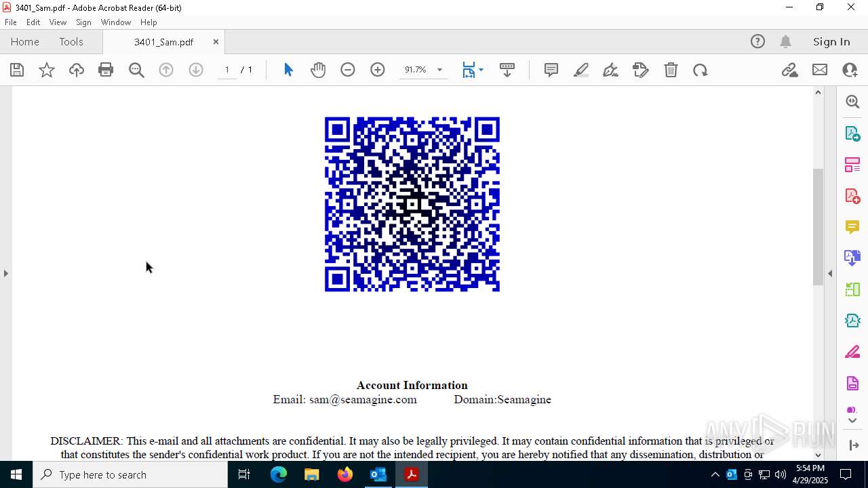Open Microsoft Edge from taskbar

click(x=279, y=474)
